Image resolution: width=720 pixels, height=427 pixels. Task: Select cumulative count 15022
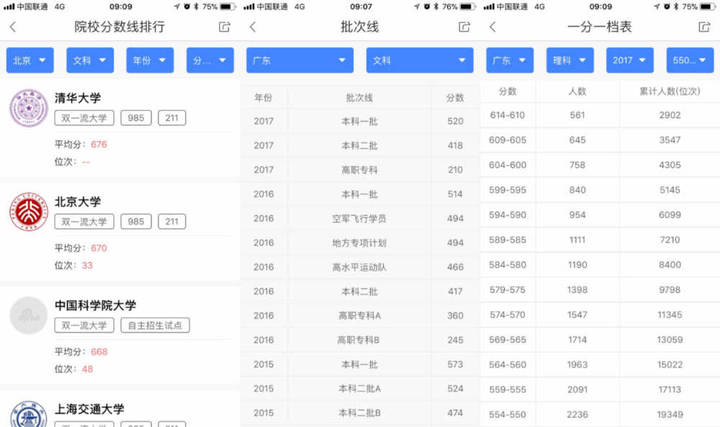[x=669, y=365]
